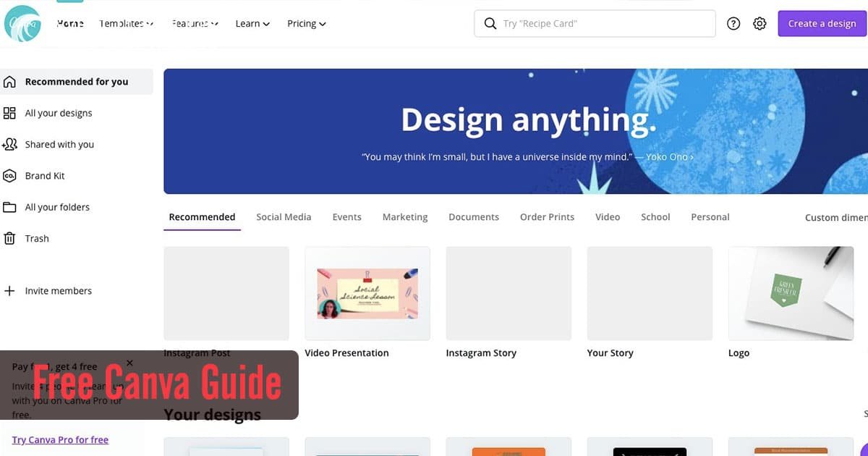Open the Your Story template thumbnail

650,293
